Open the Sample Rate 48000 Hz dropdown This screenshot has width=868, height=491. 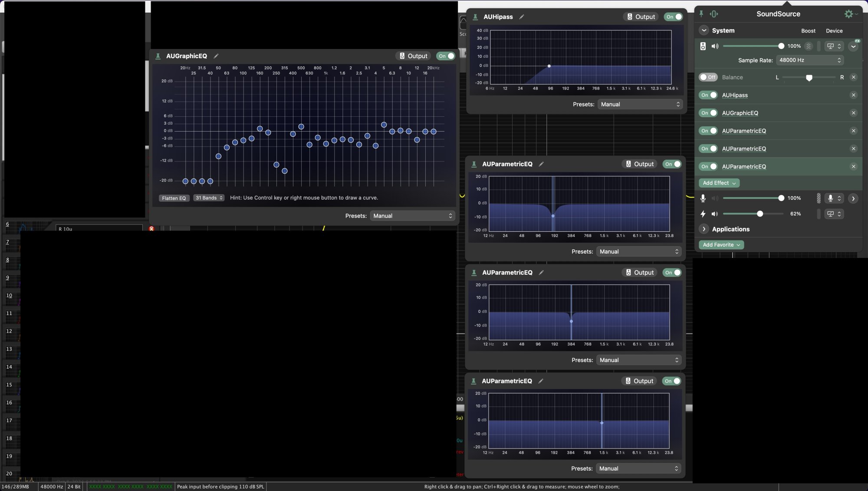point(810,60)
